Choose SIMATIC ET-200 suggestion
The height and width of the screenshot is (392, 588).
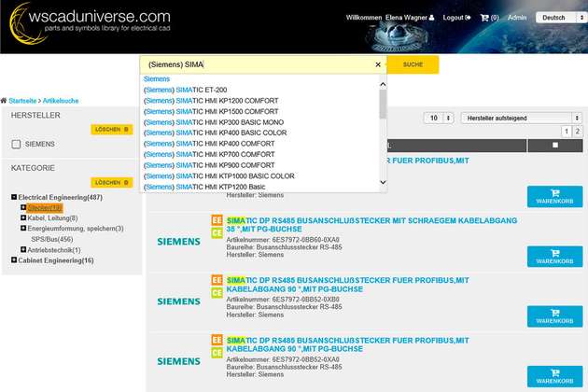(x=185, y=90)
